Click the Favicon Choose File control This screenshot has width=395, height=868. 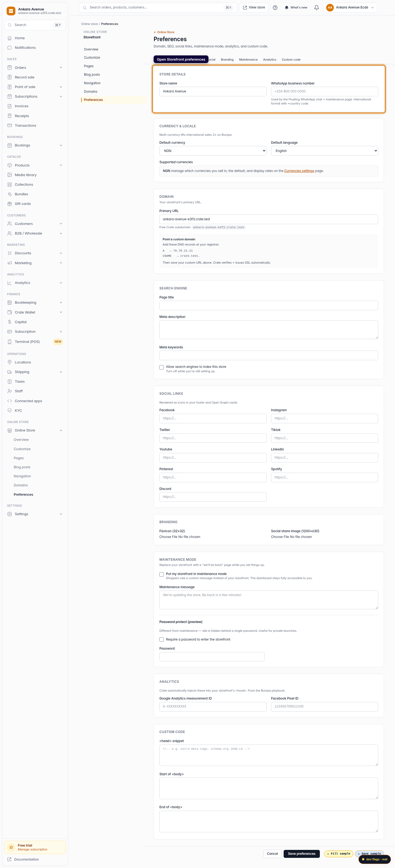pyautogui.click(x=180, y=537)
